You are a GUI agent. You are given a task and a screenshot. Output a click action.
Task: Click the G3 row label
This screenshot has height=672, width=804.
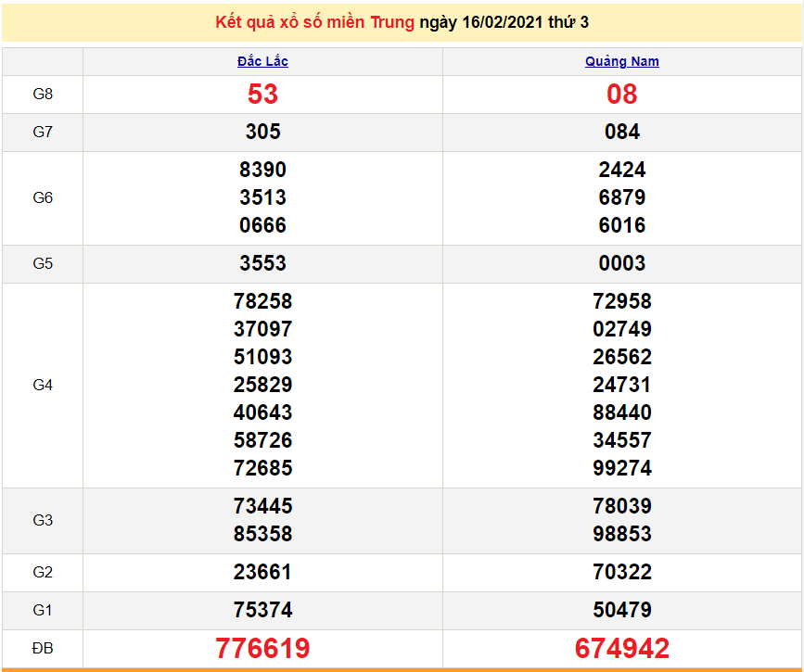[x=43, y=520]
